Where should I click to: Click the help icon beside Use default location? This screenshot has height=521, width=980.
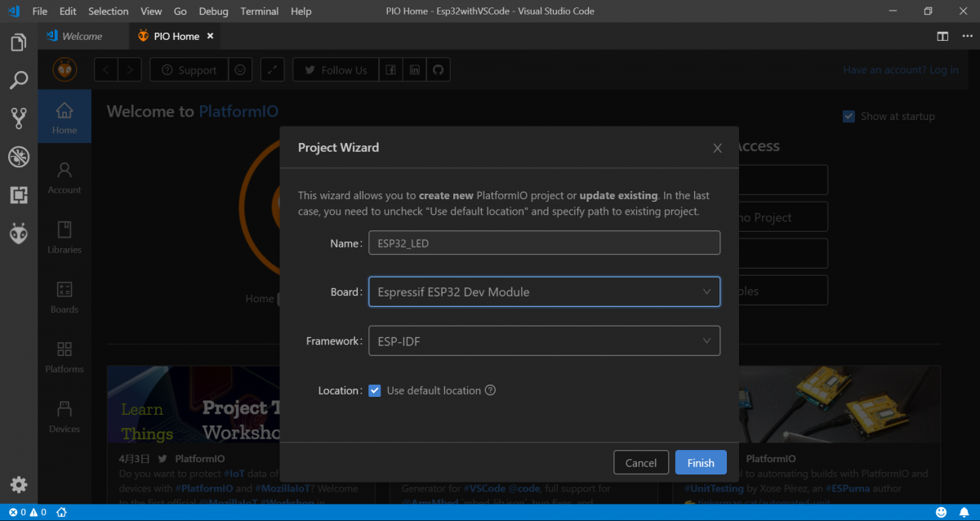pos(490,390)
